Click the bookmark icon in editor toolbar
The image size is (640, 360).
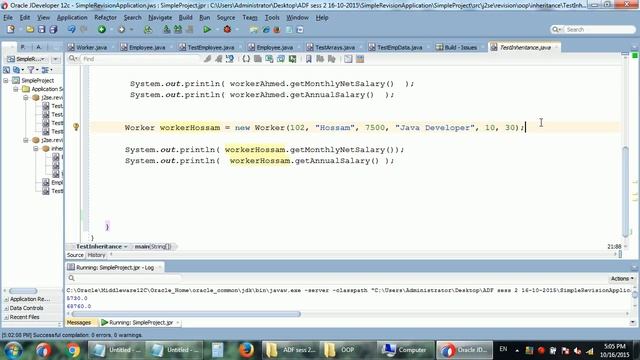pyautogui.click(x=309, y=59)
